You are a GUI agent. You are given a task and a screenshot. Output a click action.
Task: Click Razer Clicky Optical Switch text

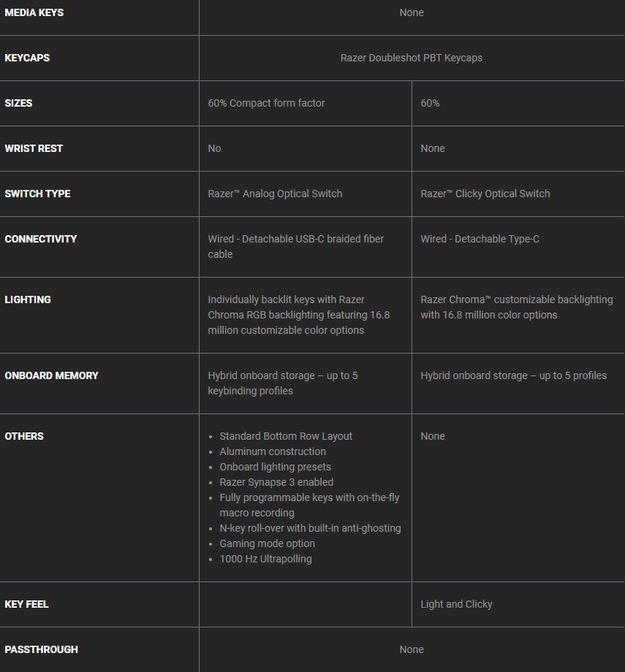[x=485, y=194]
